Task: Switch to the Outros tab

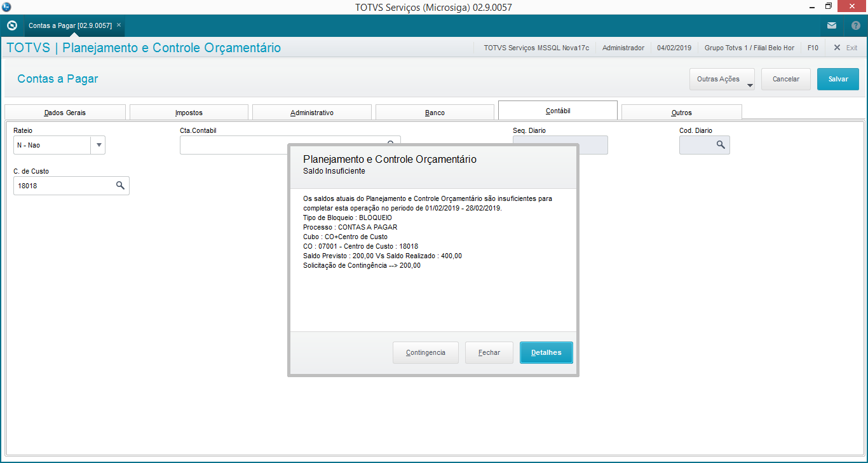Action: (x=681, y=113)
